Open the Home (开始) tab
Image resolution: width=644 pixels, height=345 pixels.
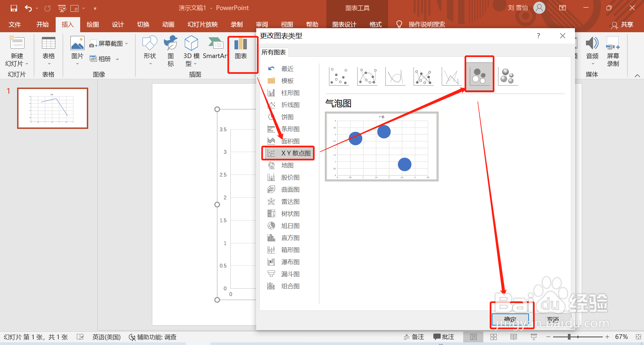point(42,24)
